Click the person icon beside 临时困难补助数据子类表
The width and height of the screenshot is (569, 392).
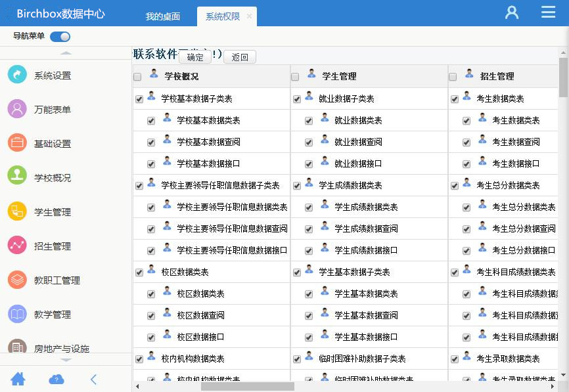point(309,357)
